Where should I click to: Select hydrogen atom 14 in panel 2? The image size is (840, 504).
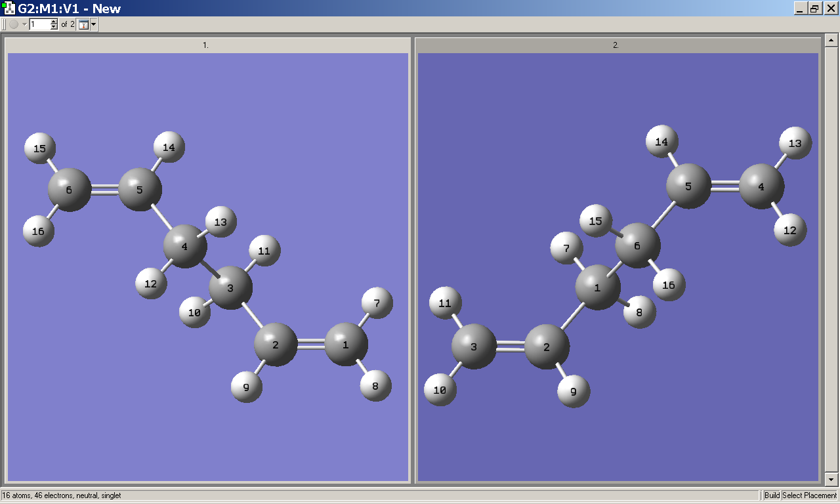(x=661, y=142)
